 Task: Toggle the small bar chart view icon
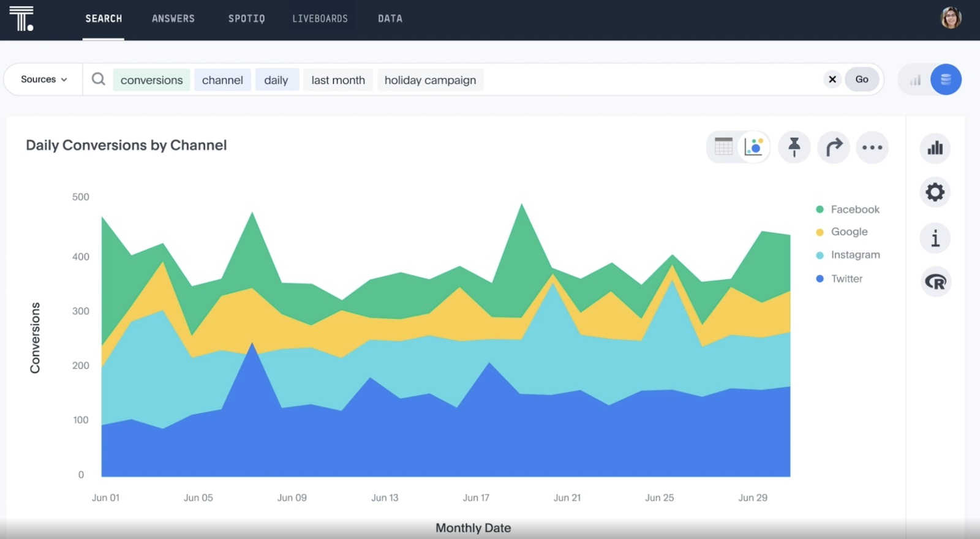tap(915, 80)
